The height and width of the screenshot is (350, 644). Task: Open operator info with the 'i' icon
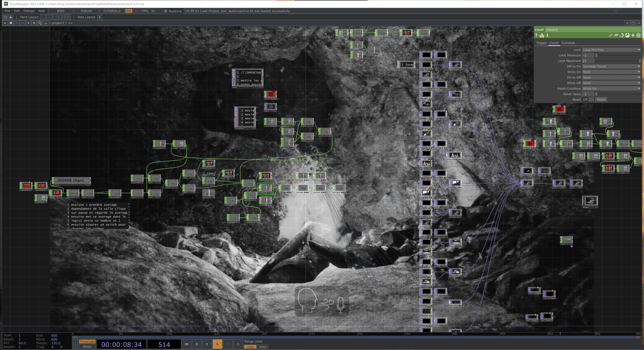[x=547, y=35]
